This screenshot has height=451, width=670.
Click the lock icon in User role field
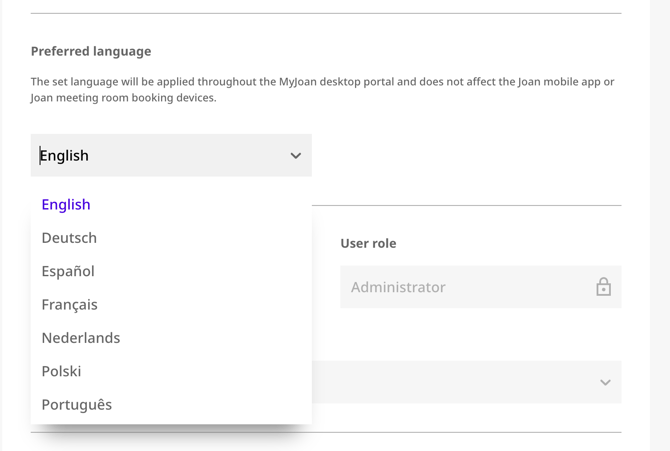603,287
